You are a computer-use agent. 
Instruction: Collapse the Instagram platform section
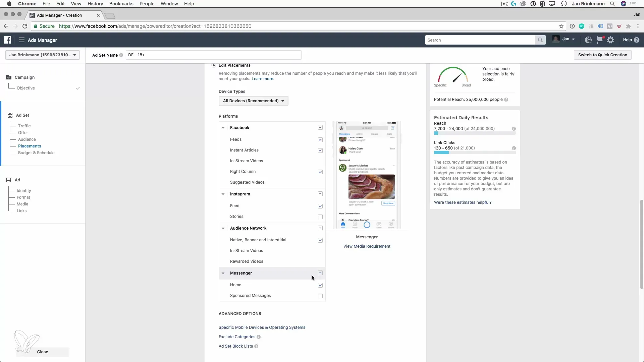[x=223, y=194]
